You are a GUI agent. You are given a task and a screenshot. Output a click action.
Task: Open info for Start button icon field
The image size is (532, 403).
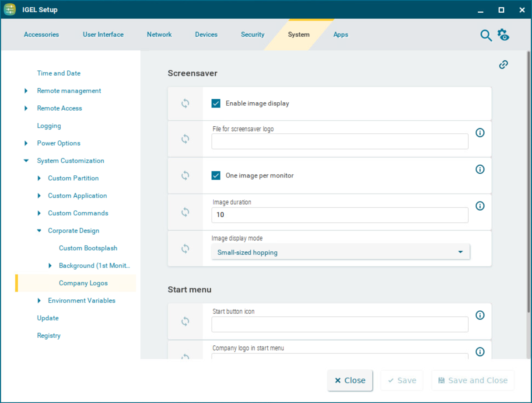point(480,315)
